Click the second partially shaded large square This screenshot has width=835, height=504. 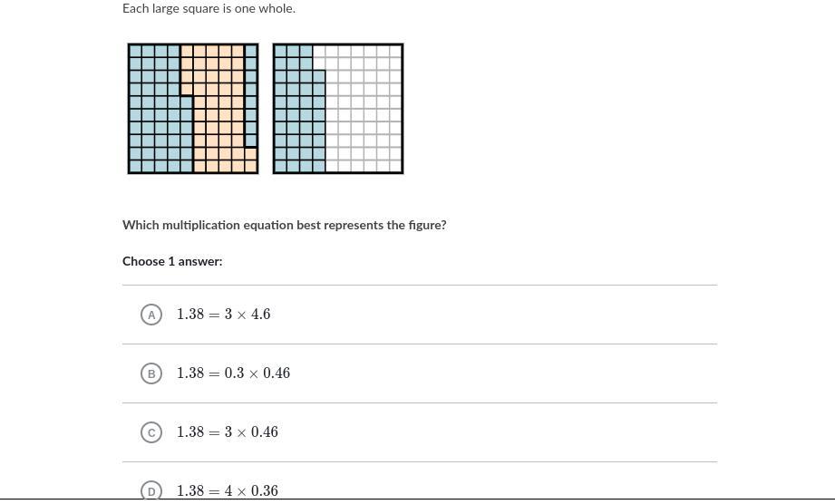click(338, 108)
